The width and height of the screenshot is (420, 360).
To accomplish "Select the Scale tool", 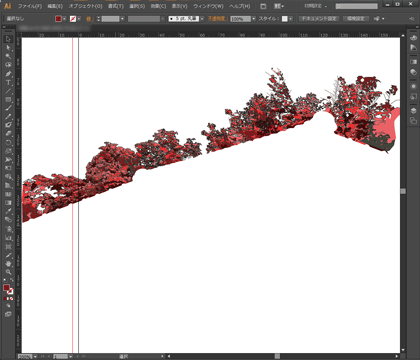I will [8, 151].
